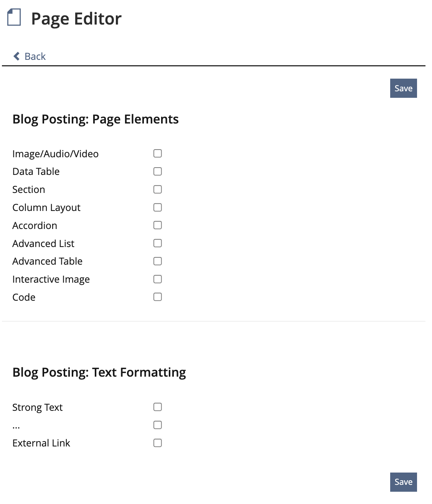Viewport: 432px width, 504px height.
Task: Tick the Data Table checkbox
Action: [158, 171]
